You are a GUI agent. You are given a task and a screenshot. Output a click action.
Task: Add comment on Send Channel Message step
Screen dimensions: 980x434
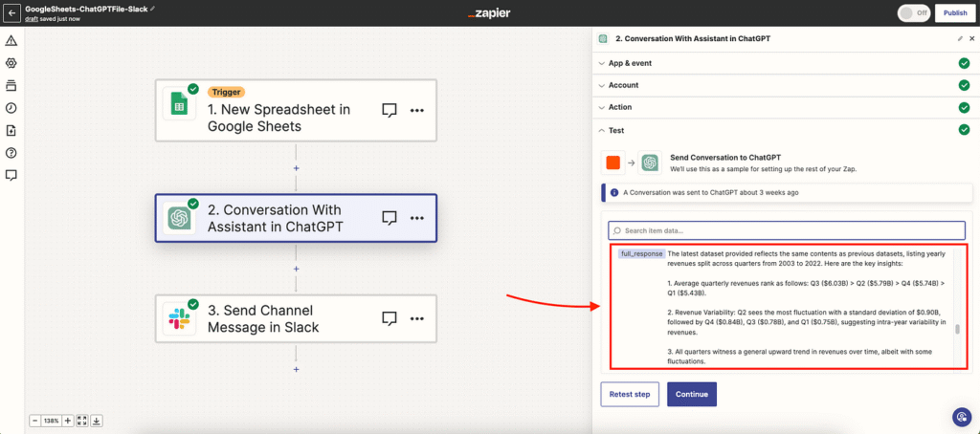(390, 318)
